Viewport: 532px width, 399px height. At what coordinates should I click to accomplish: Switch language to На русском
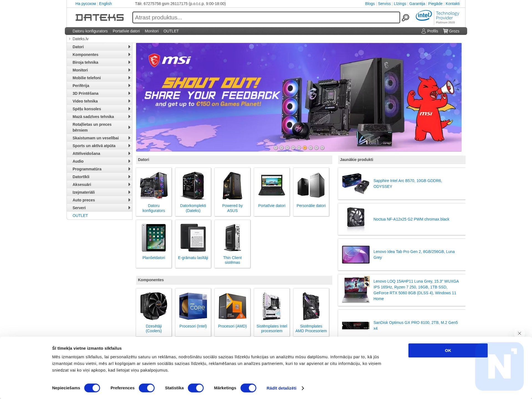tap(86, 4)
